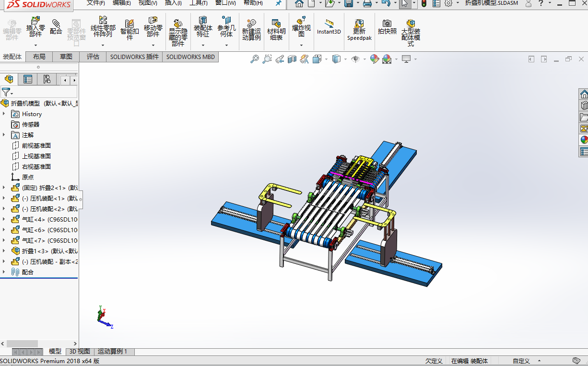Take a snapshot with 拍快照

387,27
